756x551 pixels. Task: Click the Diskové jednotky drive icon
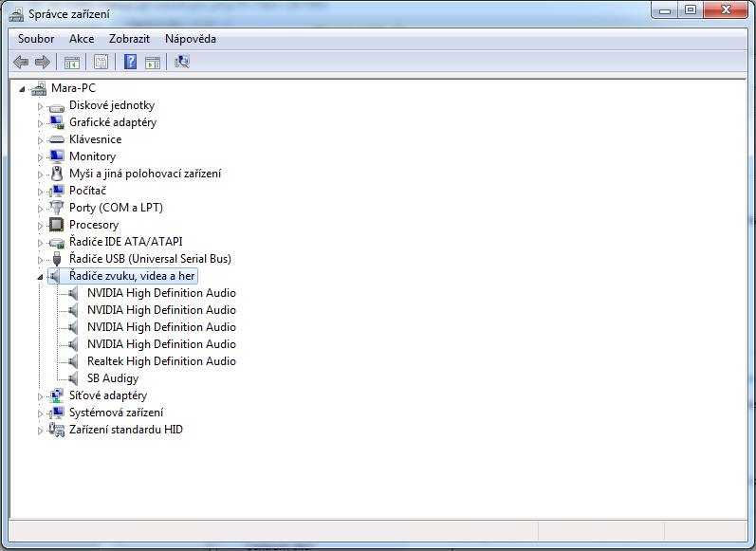[x=56, y=107]
